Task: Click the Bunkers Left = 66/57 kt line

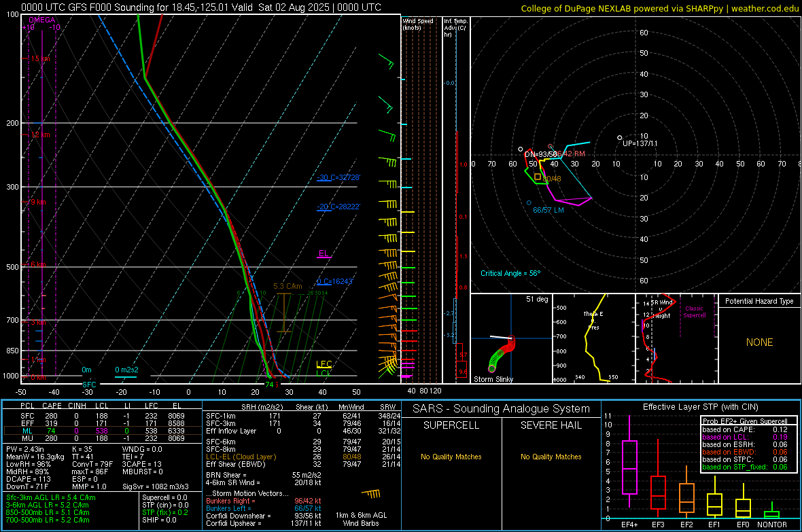Action: [264, 508]
